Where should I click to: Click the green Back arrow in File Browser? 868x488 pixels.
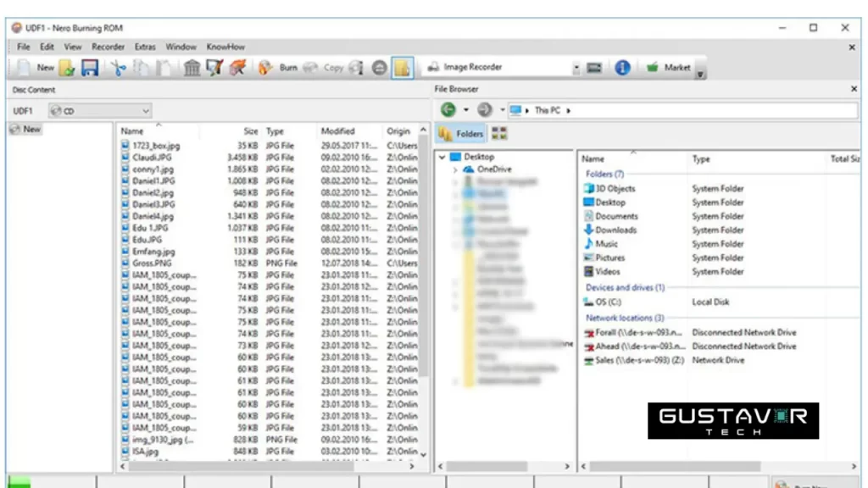[448, 110]
